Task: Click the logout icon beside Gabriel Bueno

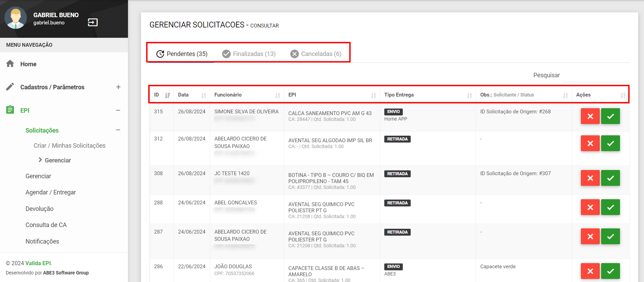Action: 93,22
